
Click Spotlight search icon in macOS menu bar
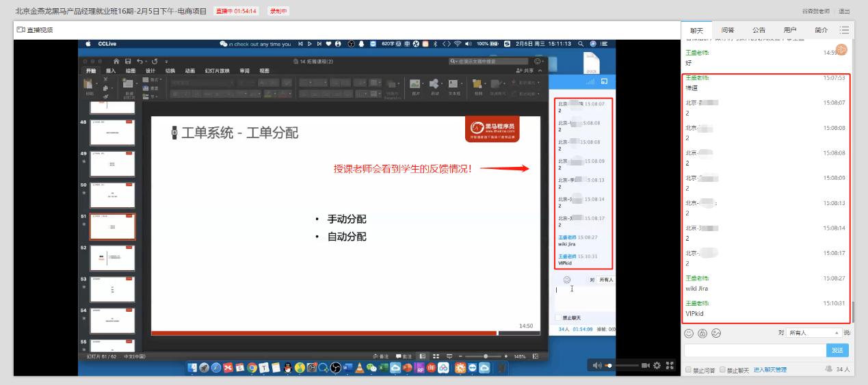581,43
